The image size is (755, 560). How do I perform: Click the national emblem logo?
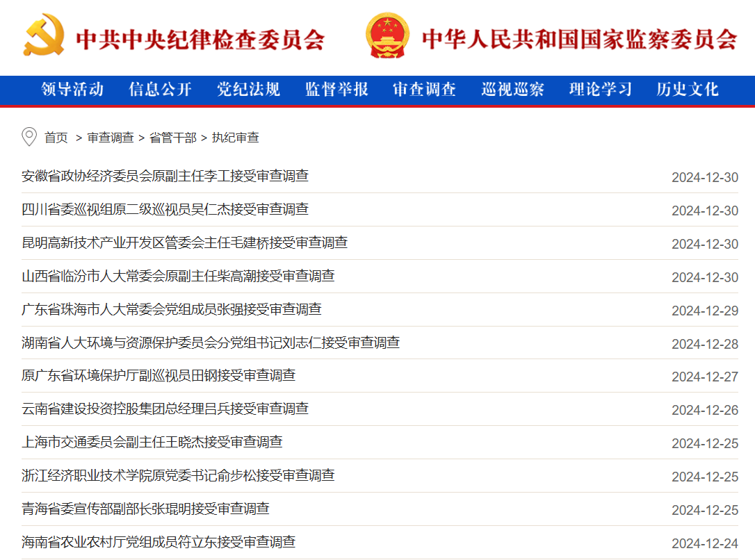[388, 35]
